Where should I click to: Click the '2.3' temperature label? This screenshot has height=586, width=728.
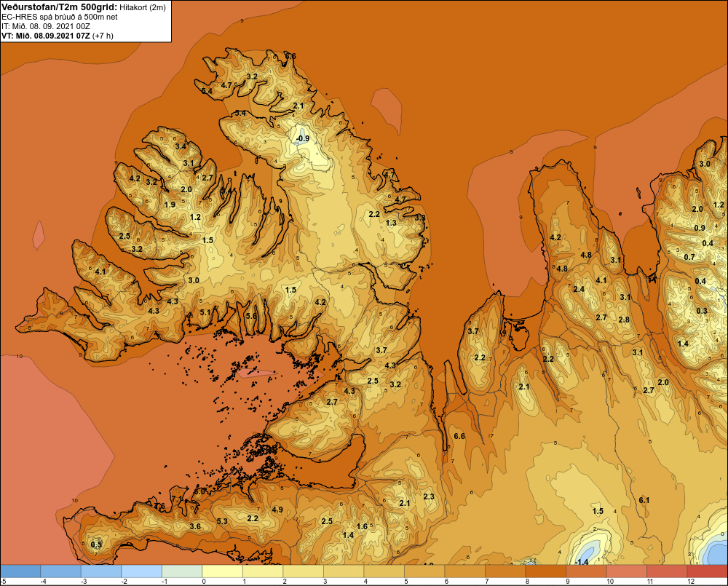click(429, 496)
